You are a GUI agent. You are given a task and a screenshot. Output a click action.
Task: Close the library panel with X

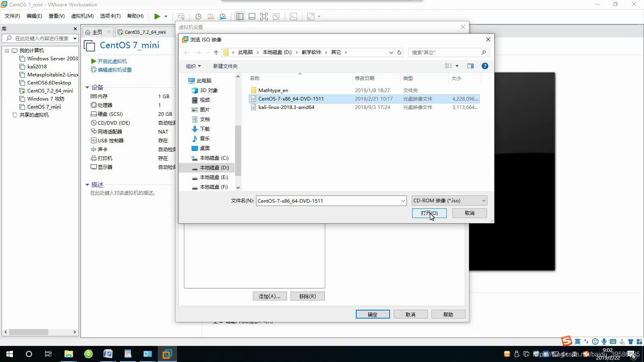tap(75, 29)
